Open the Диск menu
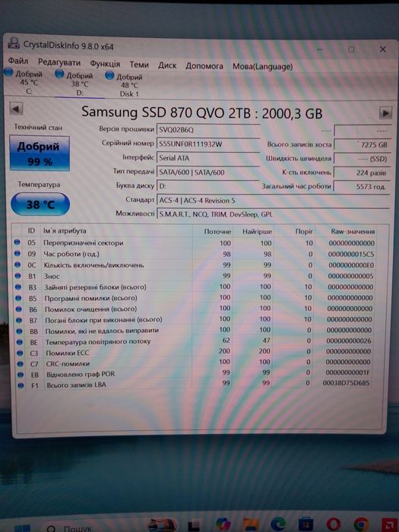Viewport: 399px width, 532px height. pos(167,65)
